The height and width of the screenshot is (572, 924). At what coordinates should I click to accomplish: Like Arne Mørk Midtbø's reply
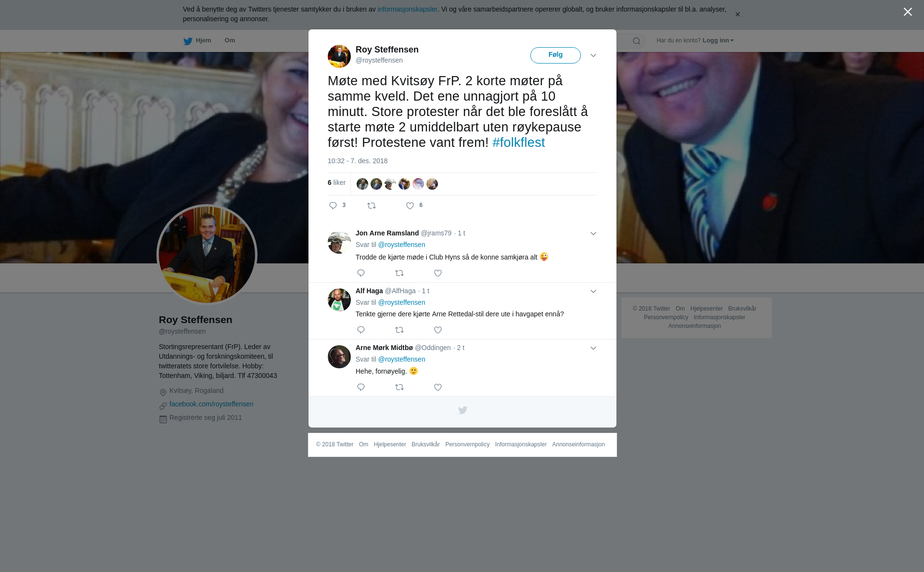[438, 388]
